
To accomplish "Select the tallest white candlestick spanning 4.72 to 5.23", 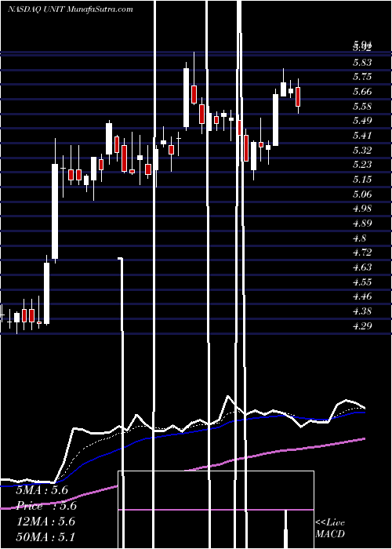I will tap(55, 212).
